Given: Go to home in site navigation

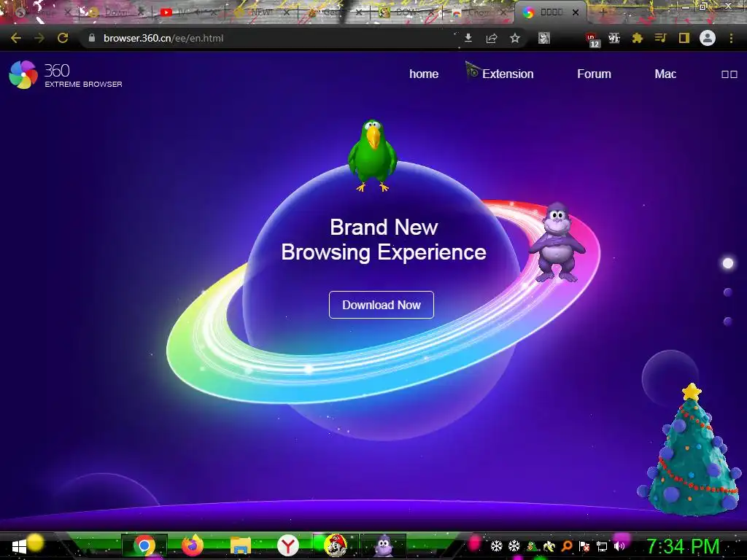Looking at the screenshot, I should [x=424, y=74].
